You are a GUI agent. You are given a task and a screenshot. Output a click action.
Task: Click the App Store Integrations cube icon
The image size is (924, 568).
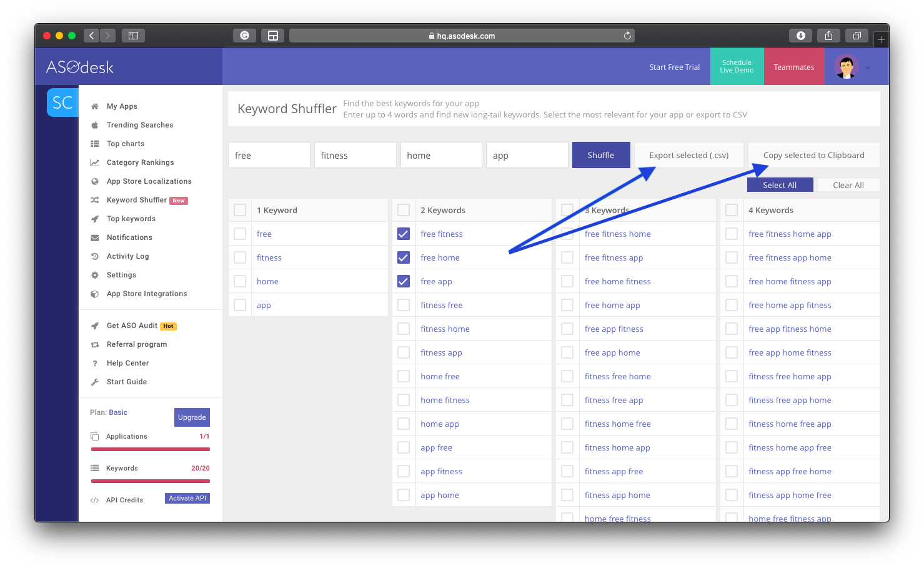tap(95, 294)
